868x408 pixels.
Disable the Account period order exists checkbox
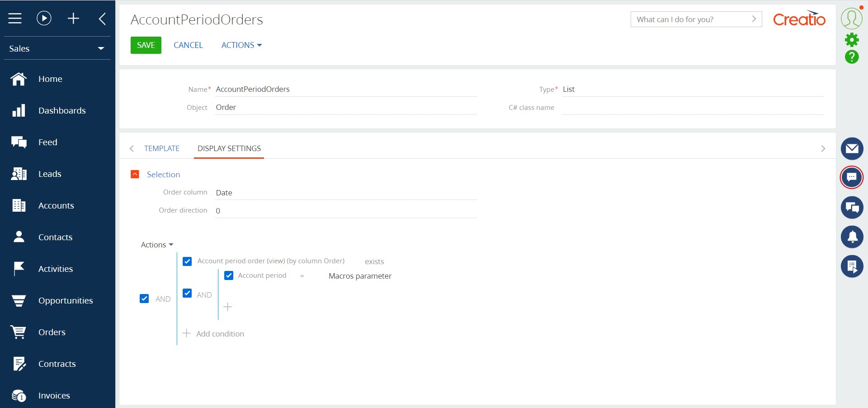[x=187, y=261]
